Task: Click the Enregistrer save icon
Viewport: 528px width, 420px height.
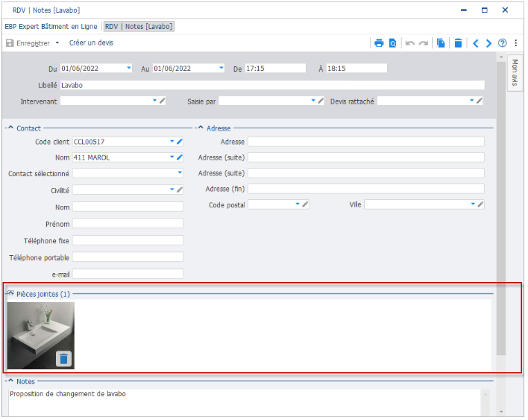Action: coord(10,43)
